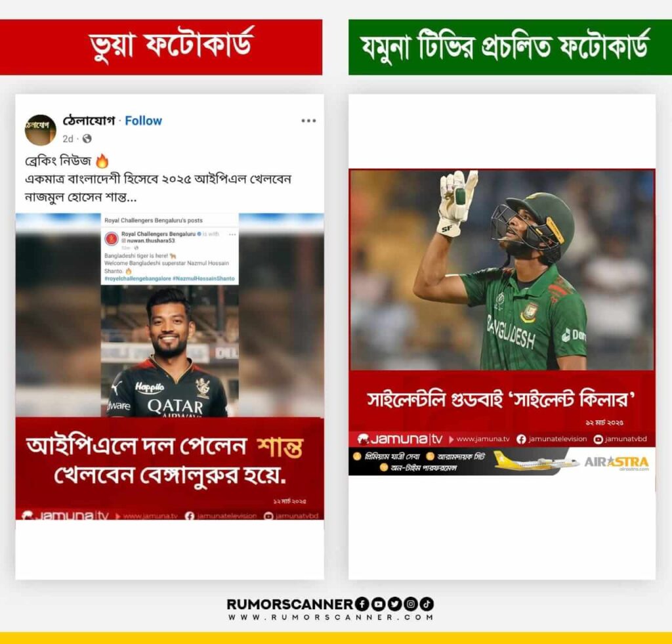Click Rumor Scanner's Instagram icon
Screen dimensions: 672x644
(x=411, y=604)
